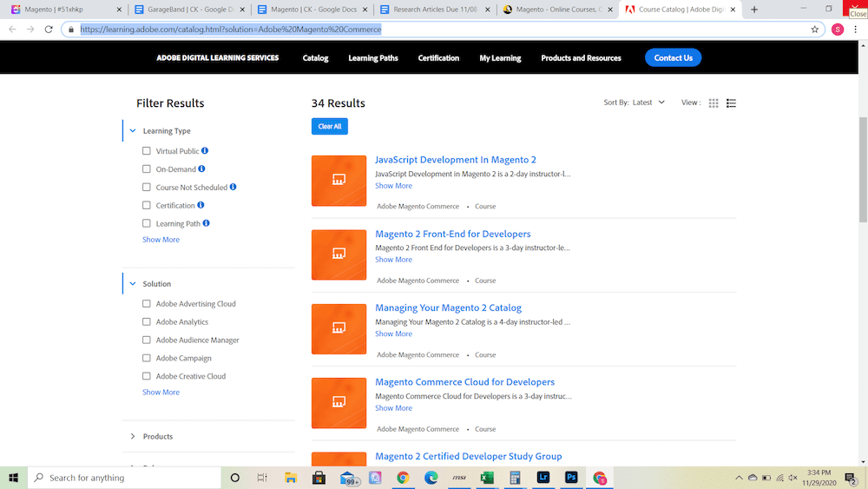Check Adobe Creative Cloud solution
The height and width of the screenshot is (489, 868).
tap(146, 376)
